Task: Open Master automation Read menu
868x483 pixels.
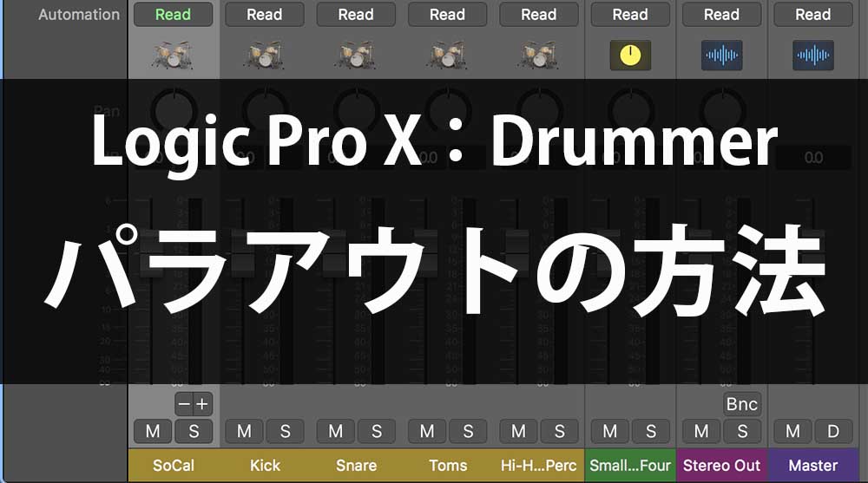Action: click(x=813, y=15)
